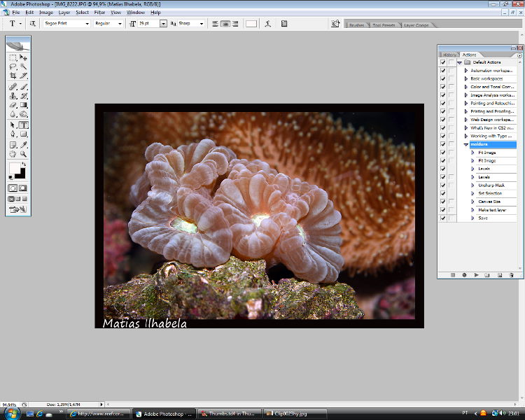Select the Eraser tool

pyautogui.click(x=13, y=105)
